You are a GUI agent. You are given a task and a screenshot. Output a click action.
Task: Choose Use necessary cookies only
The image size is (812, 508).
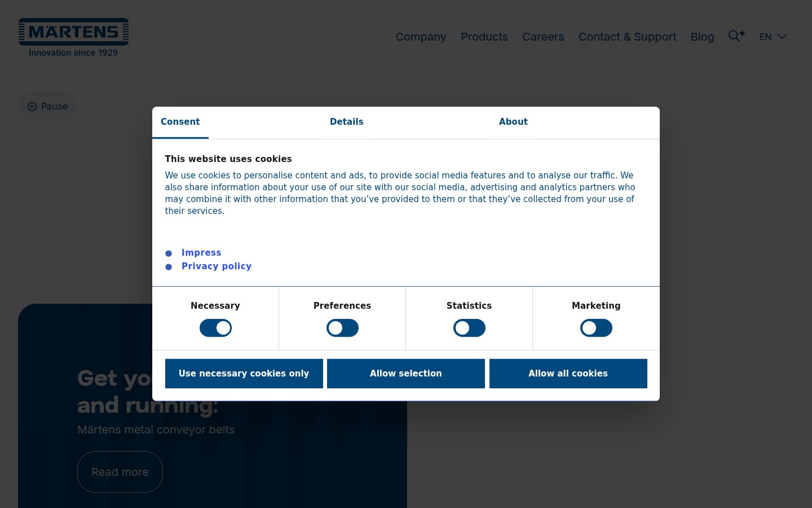(x=244, y=374)
